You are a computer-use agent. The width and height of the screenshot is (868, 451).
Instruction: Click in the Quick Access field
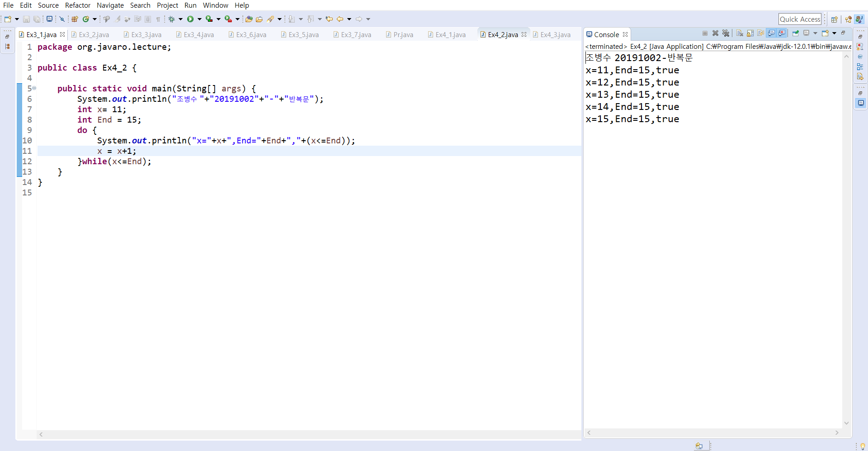[800, 19]
